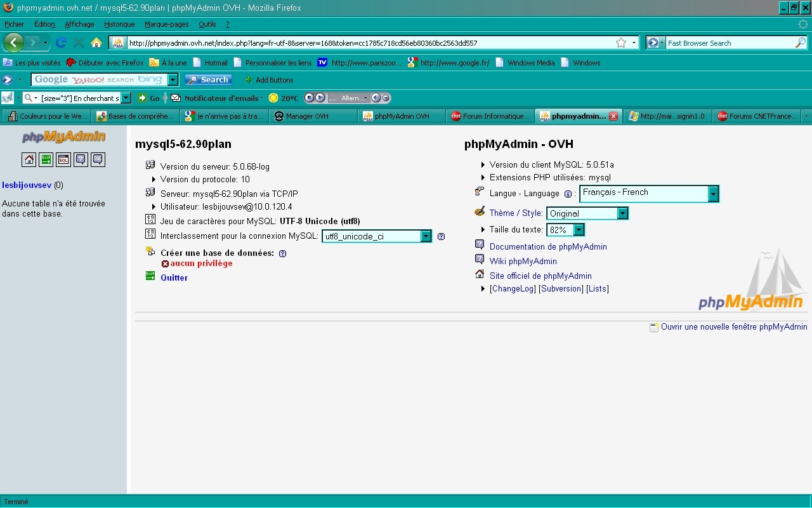Open the Langue Français - French dropdown
Screen dimensions: 812x508
click(x=650, y=194)
